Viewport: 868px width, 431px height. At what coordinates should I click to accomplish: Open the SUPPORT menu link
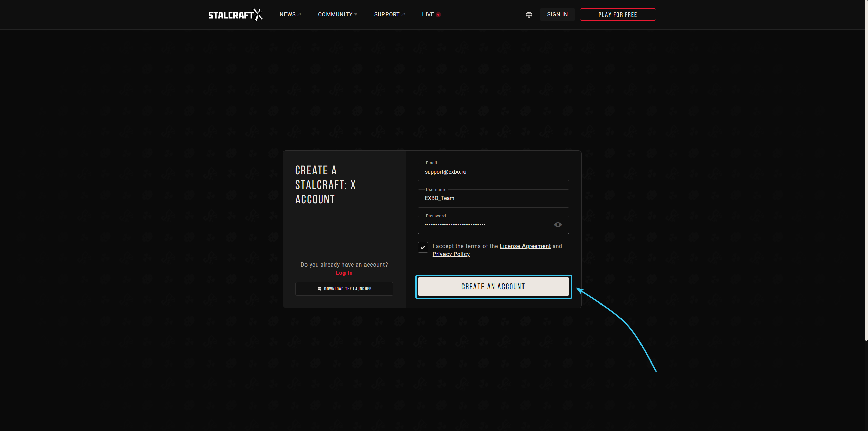(390, 14)
